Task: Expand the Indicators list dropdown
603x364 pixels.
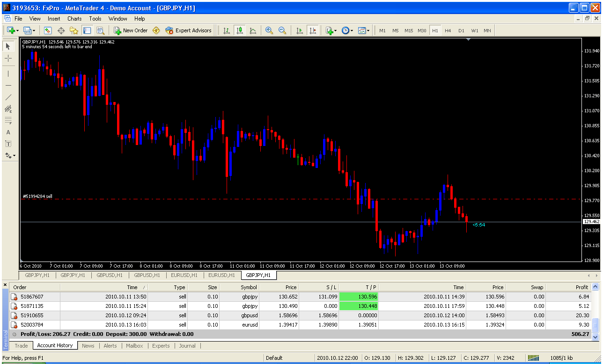Action: coord(331,30)
